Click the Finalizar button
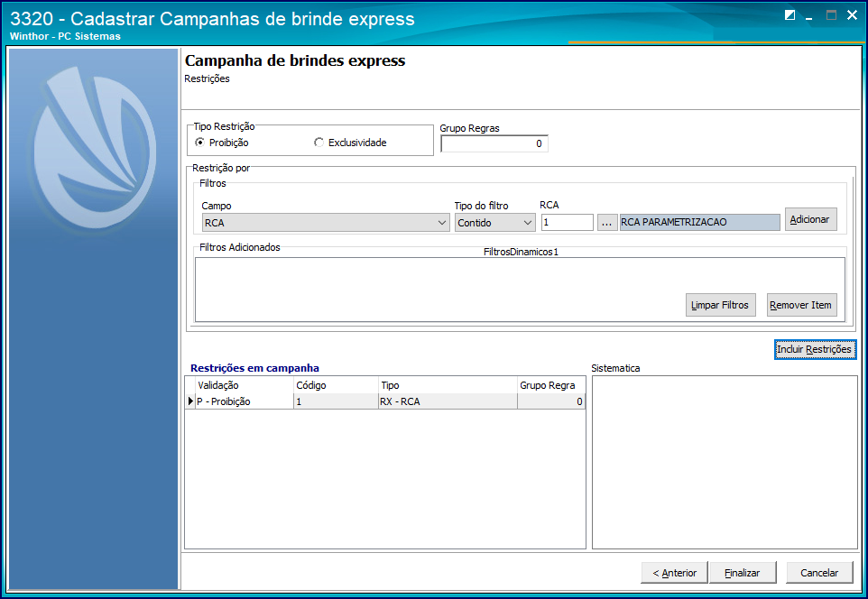 click(x=743, y=573)
